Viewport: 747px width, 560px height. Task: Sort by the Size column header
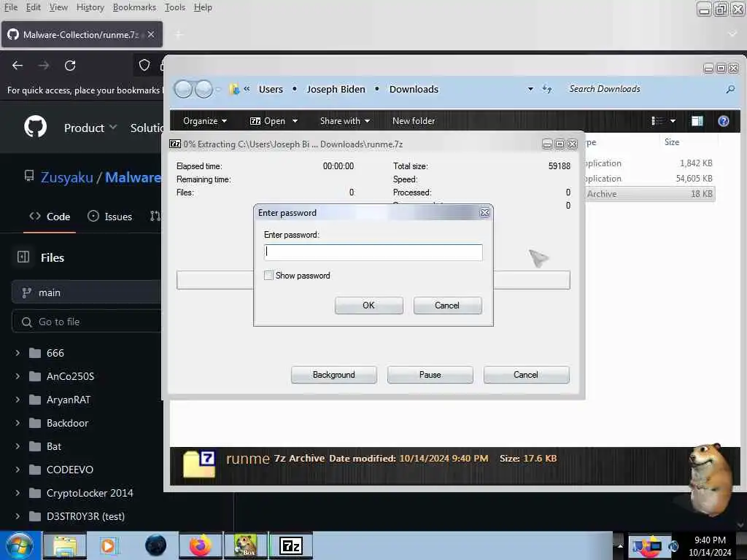[672, 142]
